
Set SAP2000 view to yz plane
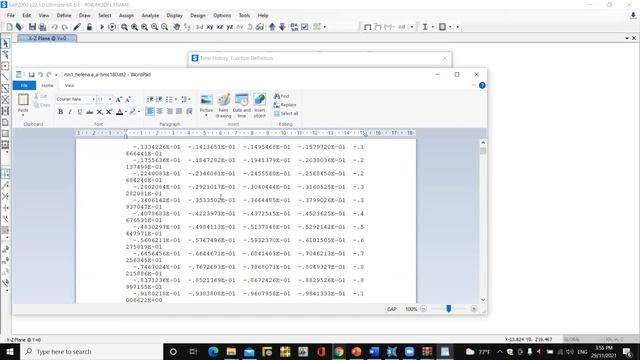pos(230,27)
